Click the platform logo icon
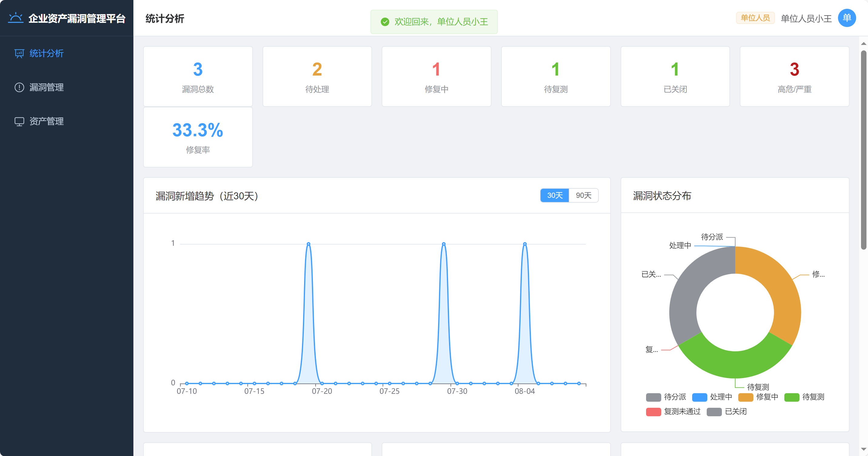The image size is (868, 456). [15, 18]
